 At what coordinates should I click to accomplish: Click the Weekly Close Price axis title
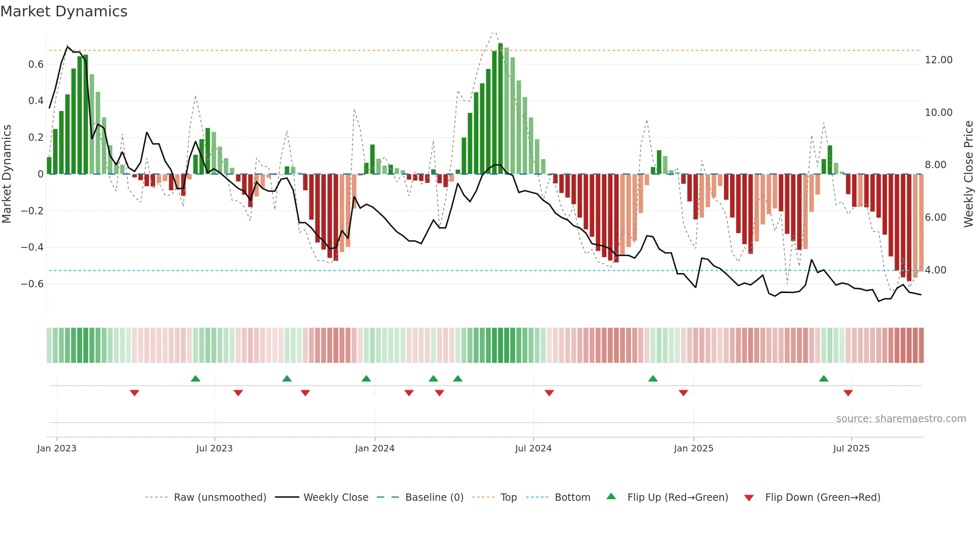tap(969, 174)
